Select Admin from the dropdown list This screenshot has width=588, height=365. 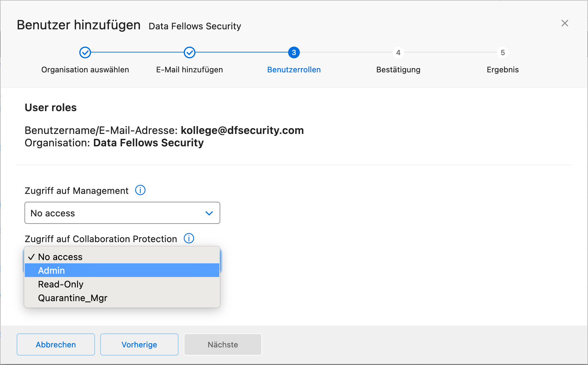point(122,270)
